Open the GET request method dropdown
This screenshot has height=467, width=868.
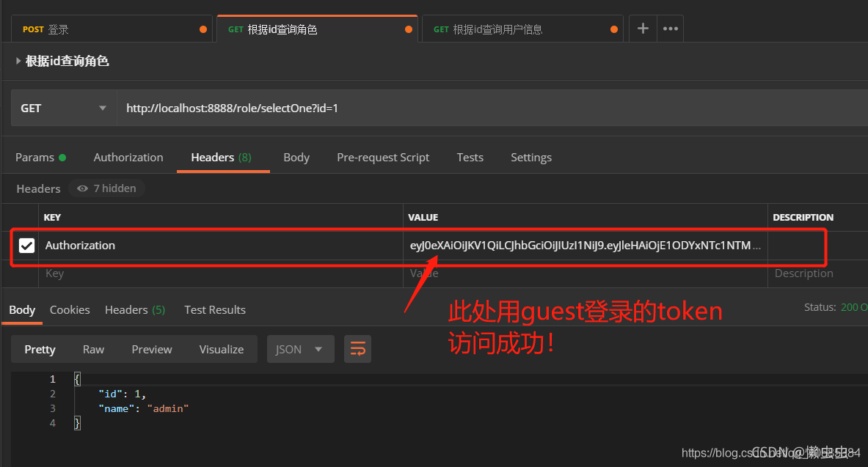(62, 107)
